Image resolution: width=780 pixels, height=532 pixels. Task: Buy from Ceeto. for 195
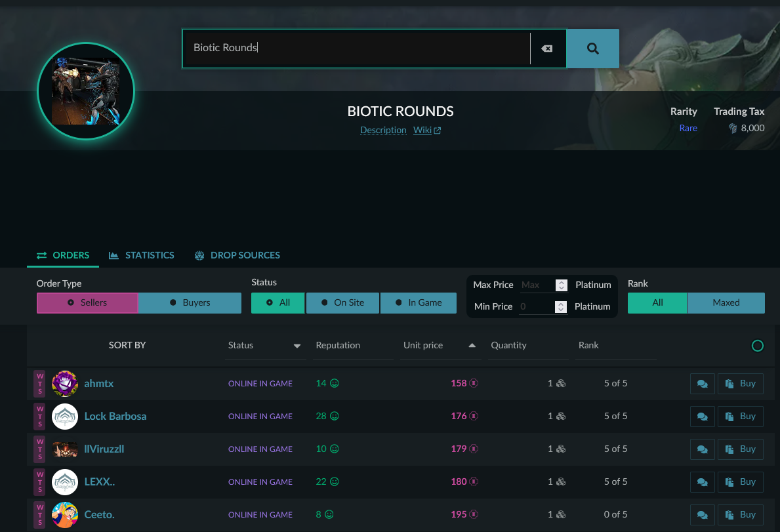click(740, 515)
